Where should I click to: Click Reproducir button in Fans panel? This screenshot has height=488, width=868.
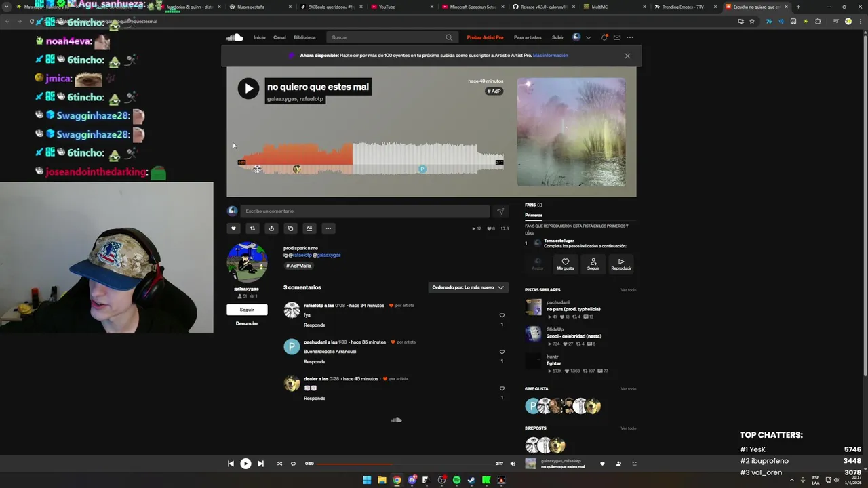621,264
